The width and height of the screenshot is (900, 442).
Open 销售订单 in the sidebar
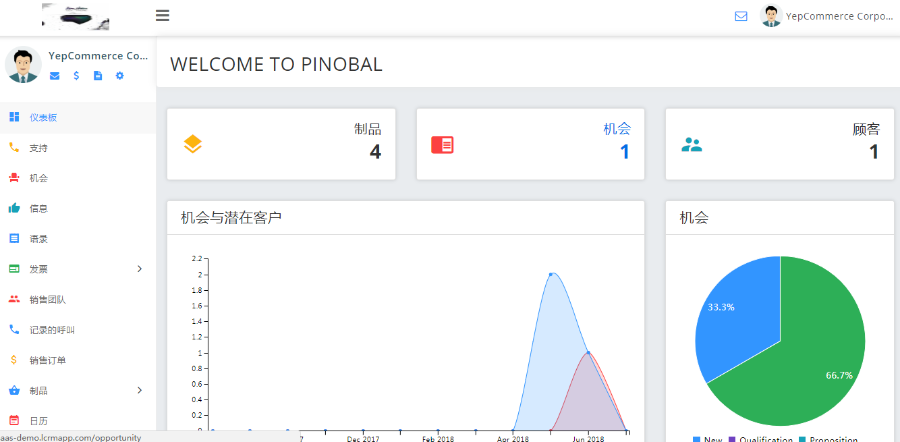click(47, 360)
